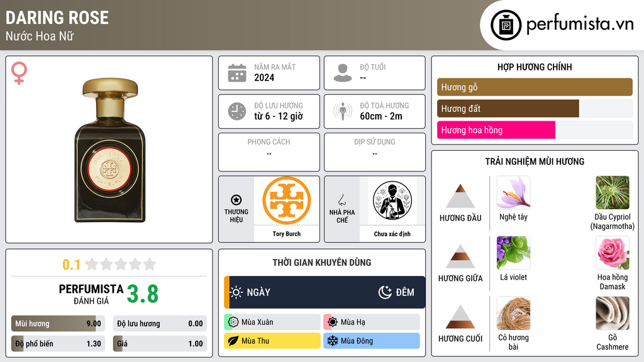
Task: Click the perfumer illustration icon
Action: click(392, 200)
